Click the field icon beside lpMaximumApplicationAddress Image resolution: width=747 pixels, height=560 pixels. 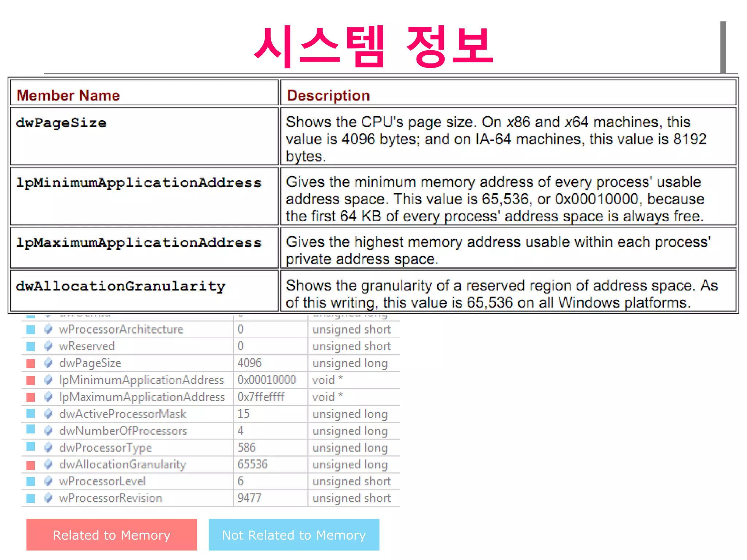(x=48, y=397)
